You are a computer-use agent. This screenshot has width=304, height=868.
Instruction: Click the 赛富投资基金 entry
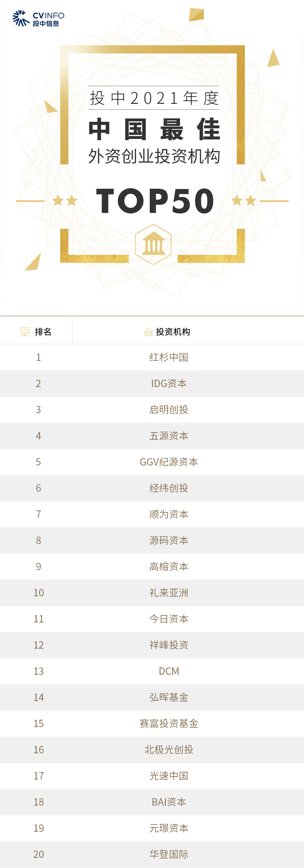pos(169,723)
